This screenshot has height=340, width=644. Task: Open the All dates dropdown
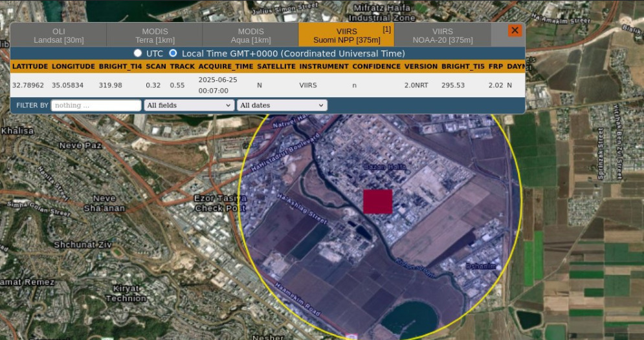(282, 106)
